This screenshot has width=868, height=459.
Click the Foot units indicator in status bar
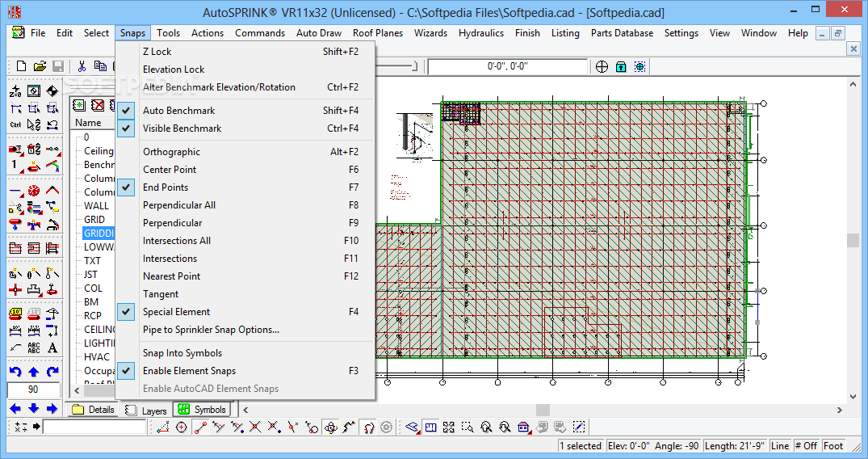click(833, 446)
